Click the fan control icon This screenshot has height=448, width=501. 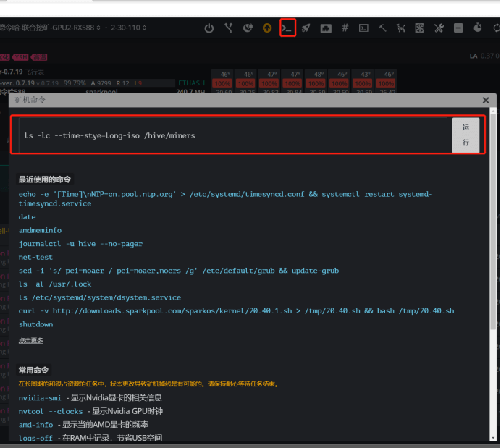419,28
